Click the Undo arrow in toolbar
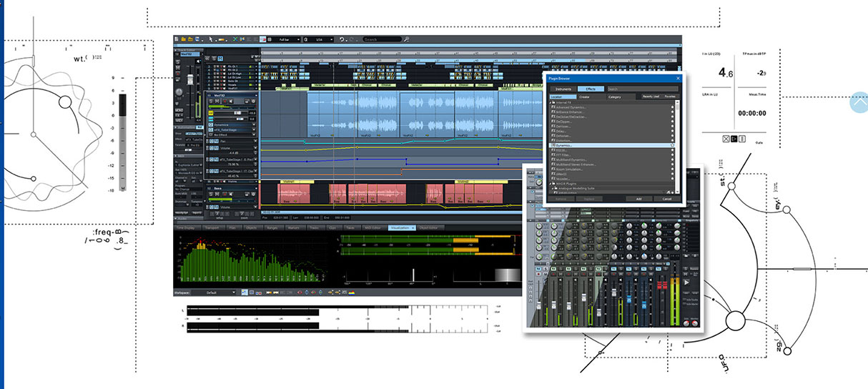The image size is (868, 389). (x=342, y=39)
